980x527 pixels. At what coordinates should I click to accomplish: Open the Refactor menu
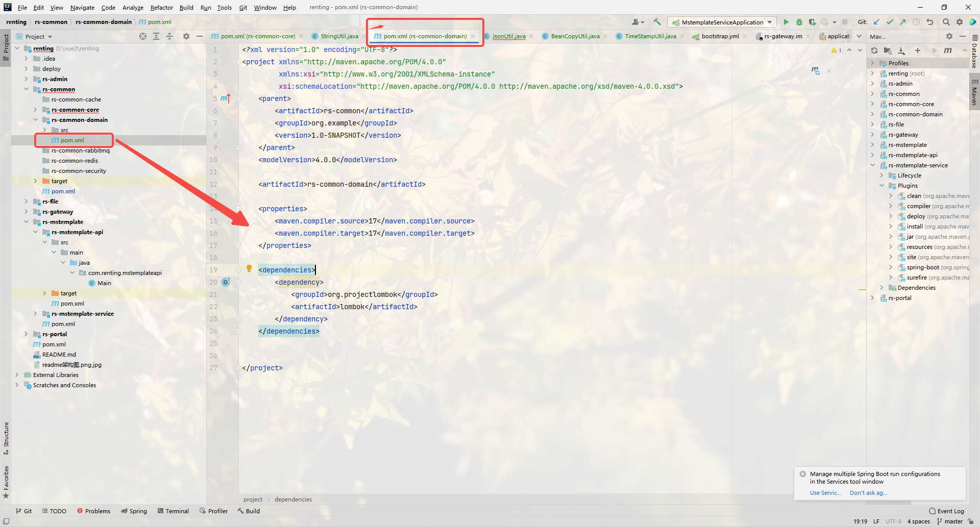coord(161,8)
